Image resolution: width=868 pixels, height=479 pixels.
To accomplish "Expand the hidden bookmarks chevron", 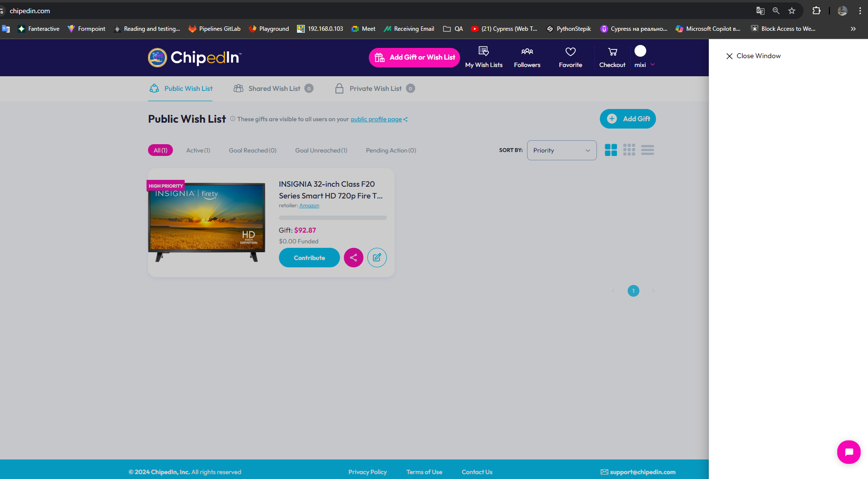I will click(853, 29).
